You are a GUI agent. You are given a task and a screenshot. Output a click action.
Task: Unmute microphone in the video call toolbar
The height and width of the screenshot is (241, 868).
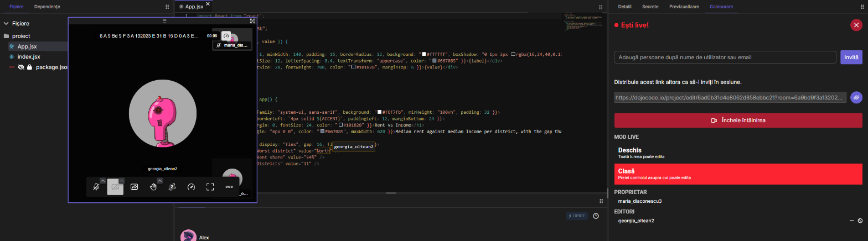coord(96,187)
